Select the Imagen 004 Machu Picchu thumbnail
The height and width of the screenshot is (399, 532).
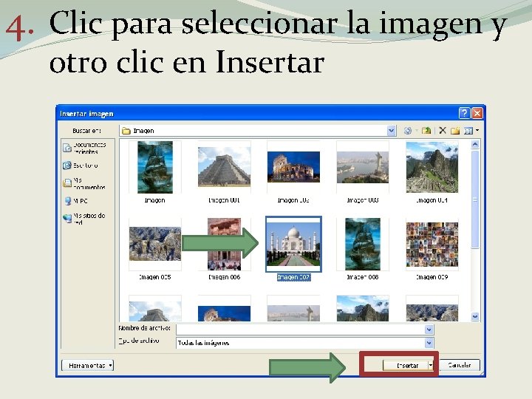click(x=432, y=167)
